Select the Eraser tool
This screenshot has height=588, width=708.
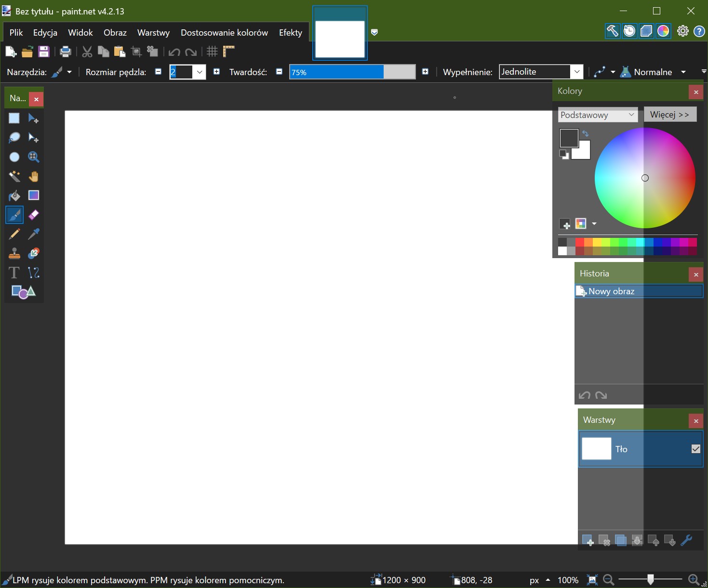pos(33,215)
